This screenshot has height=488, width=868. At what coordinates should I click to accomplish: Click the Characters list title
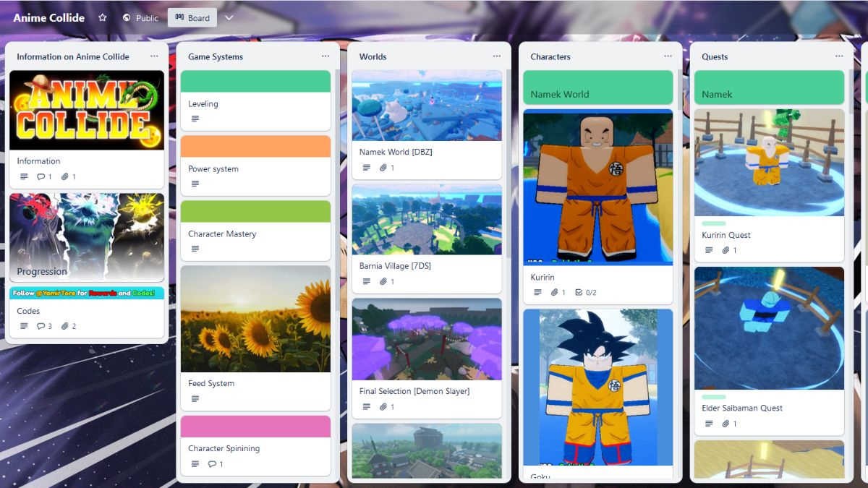pyautogui.click(x=550, y=56)
